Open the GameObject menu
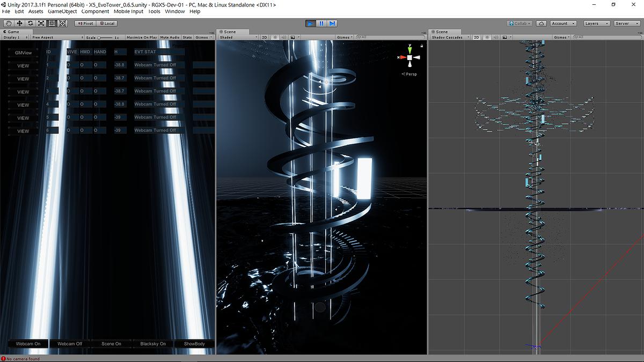Screen dimensions: 644x362 point(62,11)
